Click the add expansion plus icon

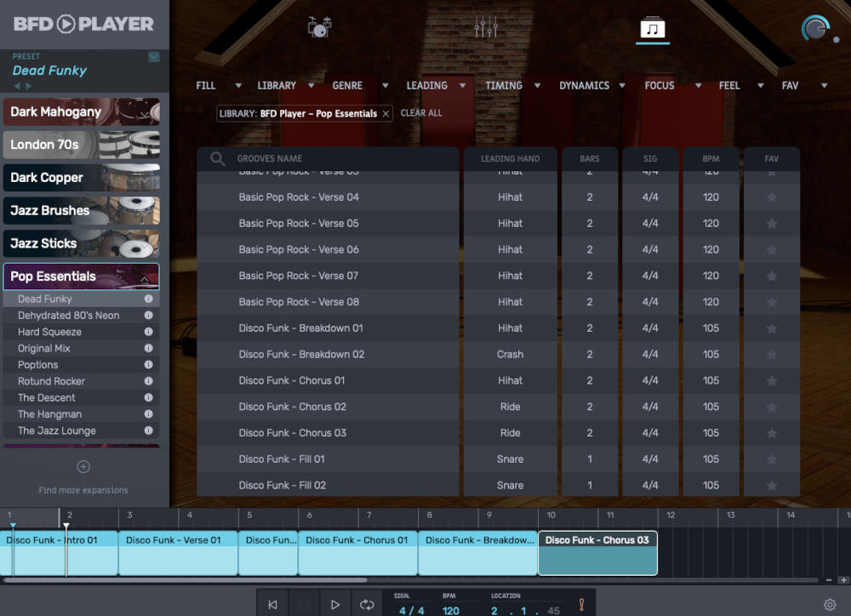coord(83,466)
